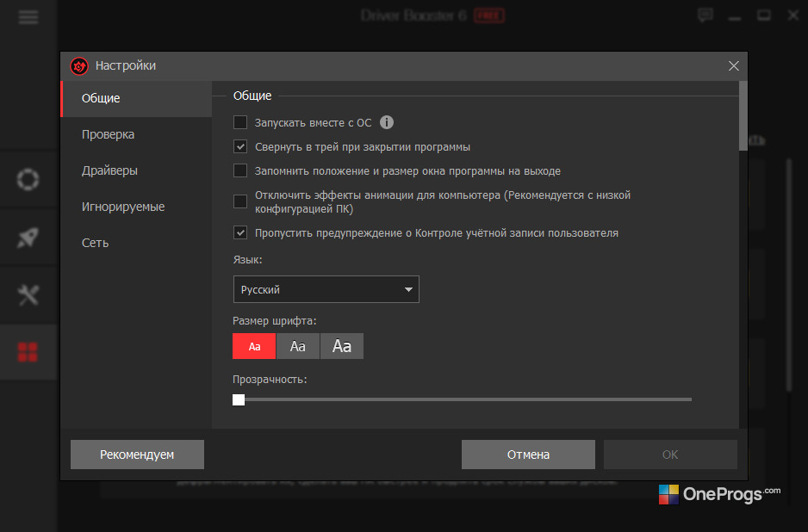This screenshot has height=532, width=808.
Task: Switch to the Драйверы tab
Action: [137, 170]
